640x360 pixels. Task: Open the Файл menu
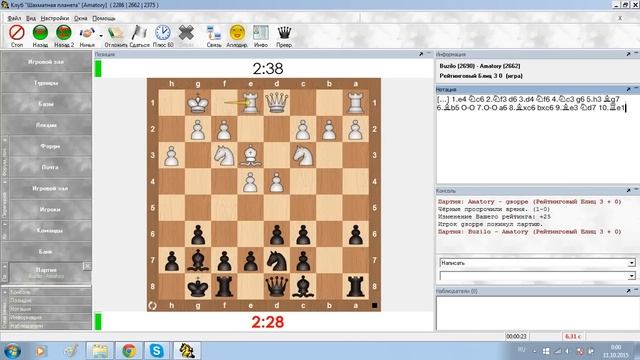pyautogui.click(x=14, y=18)
